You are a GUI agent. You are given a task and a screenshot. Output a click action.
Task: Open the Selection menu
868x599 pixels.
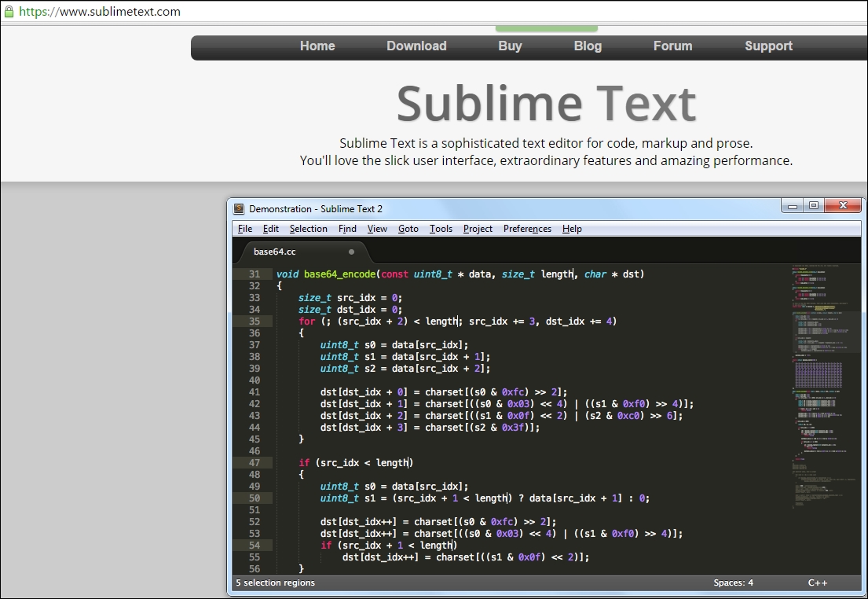(x=309, y=229)
